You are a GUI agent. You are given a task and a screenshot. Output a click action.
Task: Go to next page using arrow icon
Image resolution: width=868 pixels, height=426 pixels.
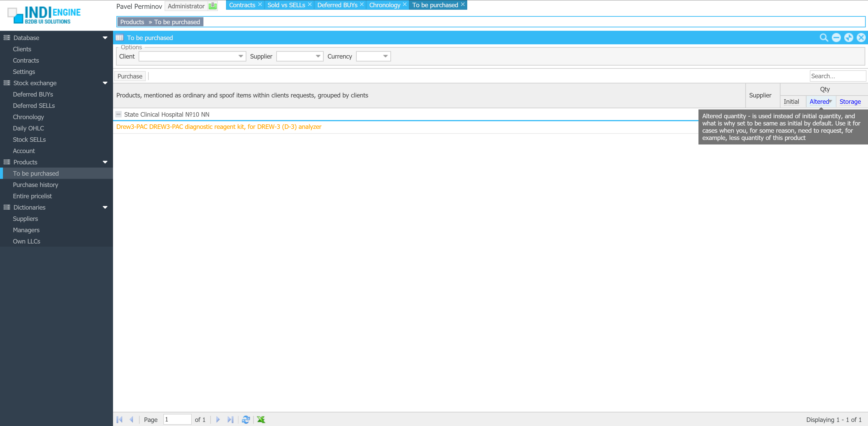point(218,419)
